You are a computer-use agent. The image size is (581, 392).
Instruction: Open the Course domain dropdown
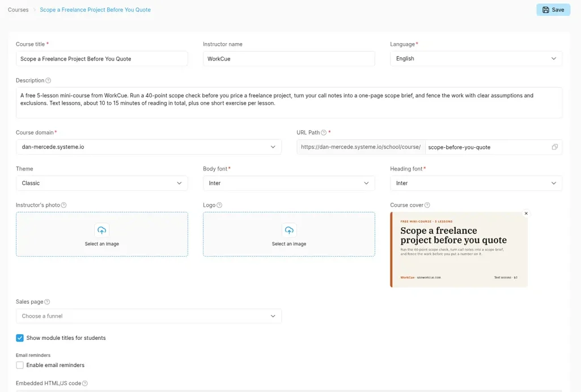(x=149, y=147)
